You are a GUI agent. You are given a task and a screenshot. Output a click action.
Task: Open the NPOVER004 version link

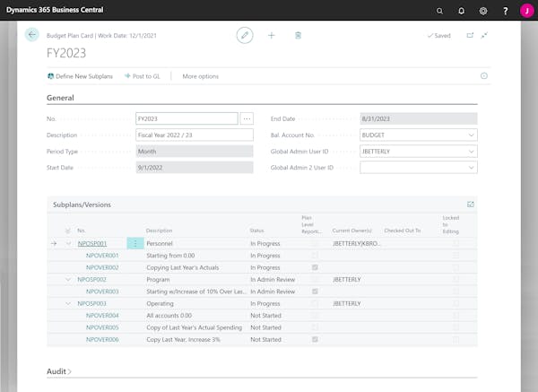click(102, 316)
